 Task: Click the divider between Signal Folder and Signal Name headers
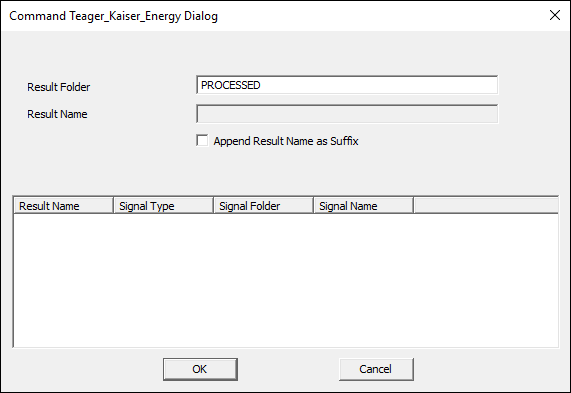(314, 205)
